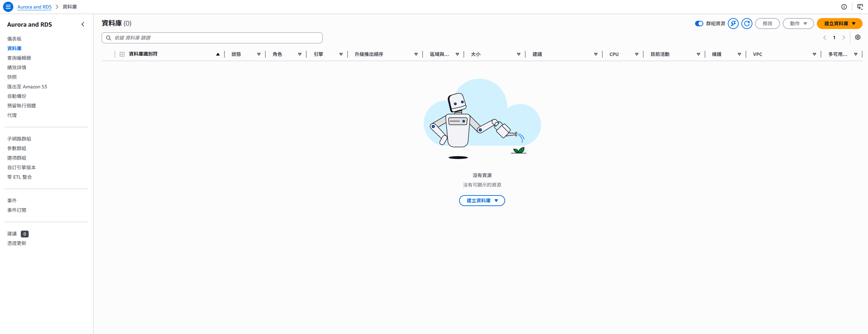The image size is (868, 334).
Task: Expand all rows plus icon in header
Action: pyautogui.click(x=122, y=54)
